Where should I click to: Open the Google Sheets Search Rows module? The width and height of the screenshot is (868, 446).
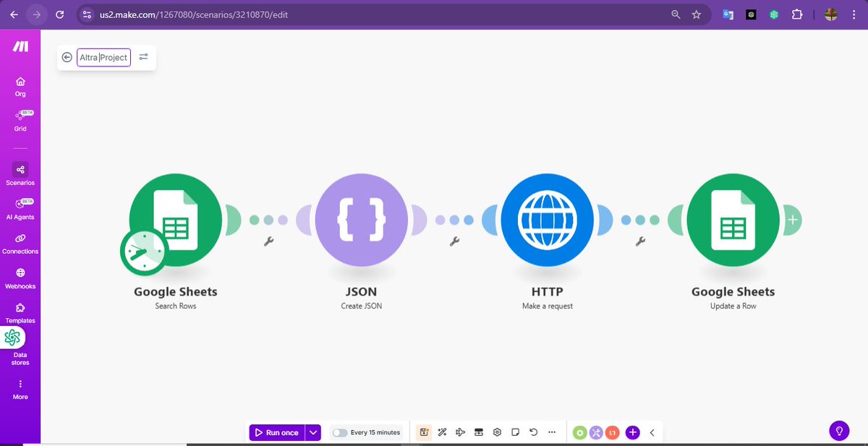tap(176, 220)
